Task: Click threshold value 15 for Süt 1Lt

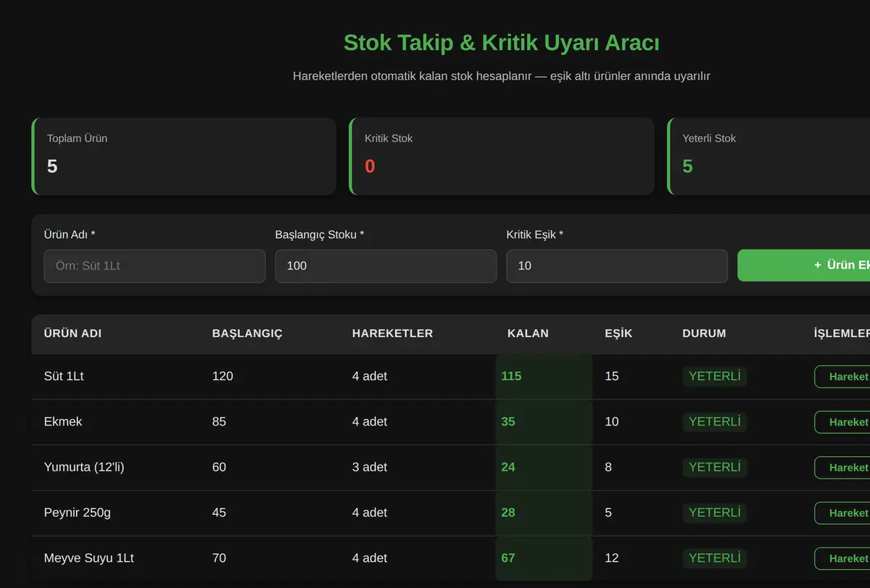Action: [x=612, y=376]
